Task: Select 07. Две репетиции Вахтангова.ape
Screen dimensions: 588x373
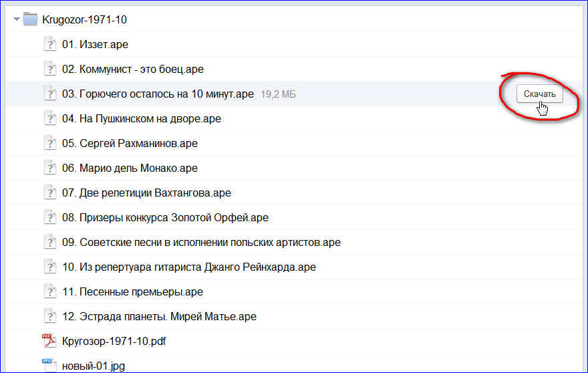Action: (x=146, y=193)
